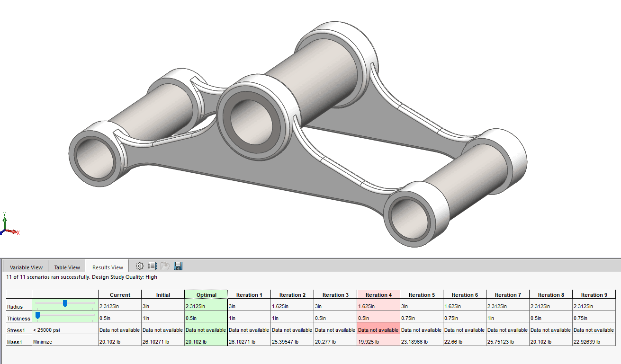
Task: Select the Iteration 4 column header
Action: tap(378, 295)
